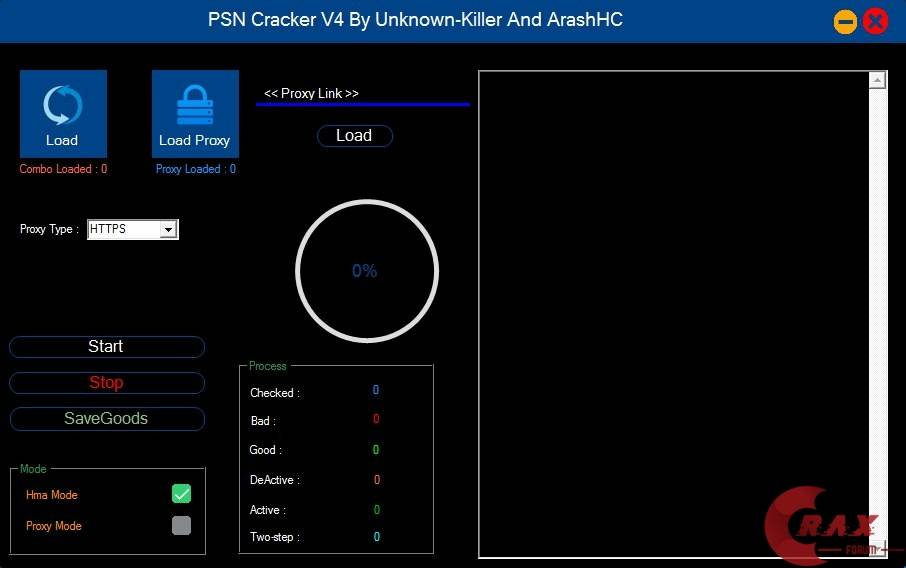Click the "Combo Loaded : 0" text
Screen dimensions: 906x568
[x=63, y=169]
